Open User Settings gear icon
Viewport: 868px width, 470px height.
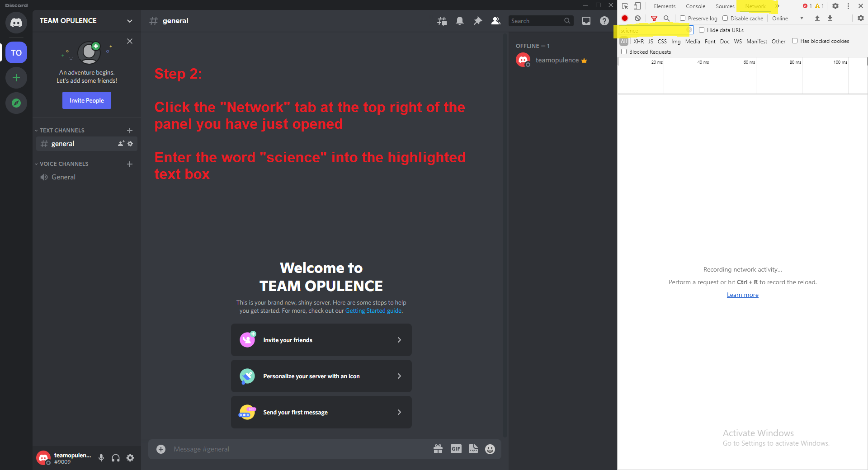(130, 458)
